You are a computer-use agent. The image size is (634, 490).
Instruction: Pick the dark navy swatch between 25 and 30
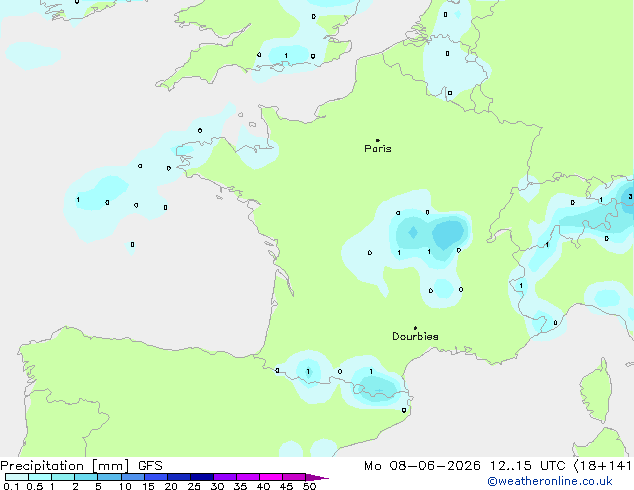201,477
